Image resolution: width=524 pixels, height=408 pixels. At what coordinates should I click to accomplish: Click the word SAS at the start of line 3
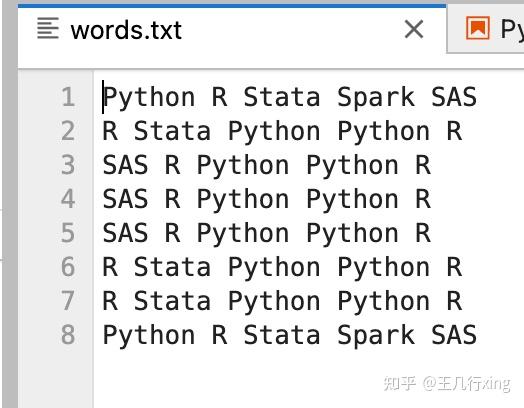pyautogui.click(x=125, y=165)
